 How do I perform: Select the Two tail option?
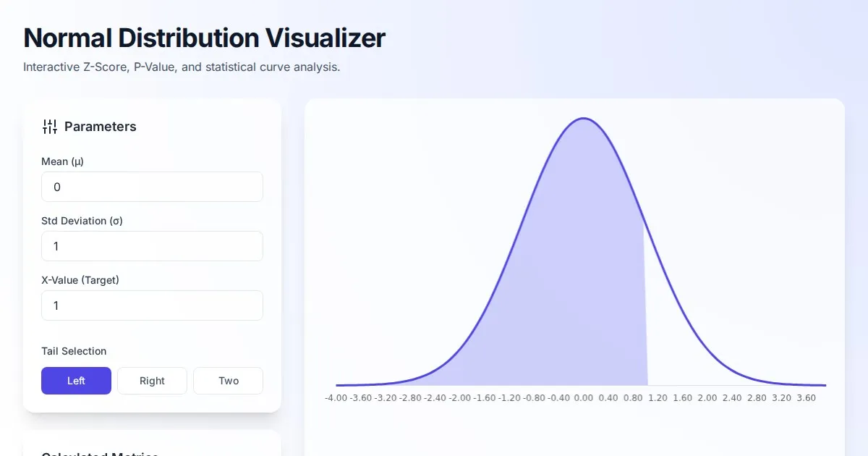click(x=229, y=381)
